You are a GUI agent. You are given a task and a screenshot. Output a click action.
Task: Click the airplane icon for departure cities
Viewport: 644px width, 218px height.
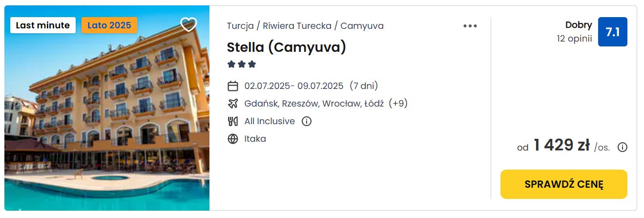tap(233, 104)
